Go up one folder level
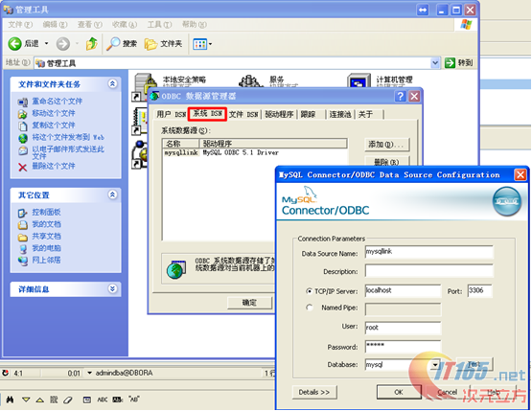 pos(92,44)
